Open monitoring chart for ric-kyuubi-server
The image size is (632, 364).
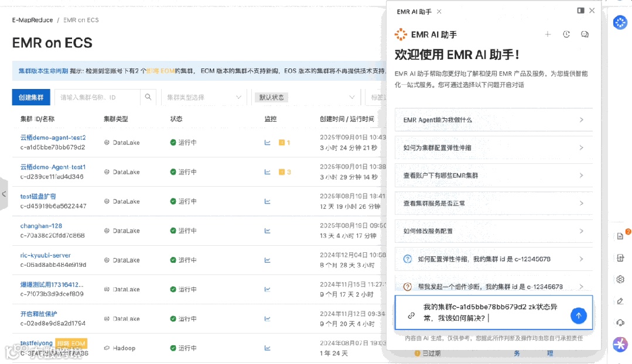pos(267,260)
